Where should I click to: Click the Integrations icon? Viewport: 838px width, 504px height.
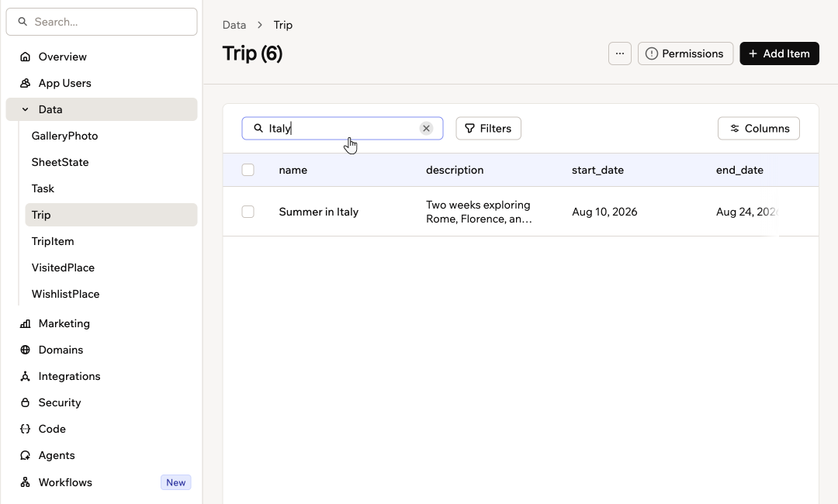[25, 376]
